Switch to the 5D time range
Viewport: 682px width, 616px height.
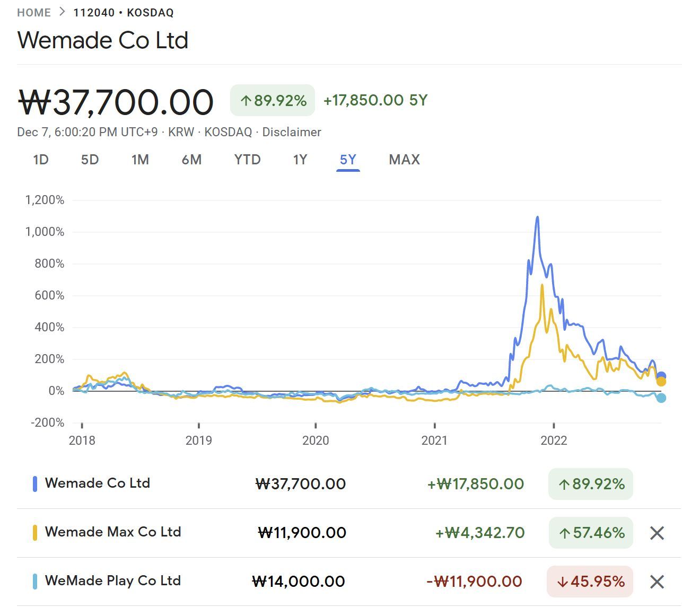coord(90,160)
